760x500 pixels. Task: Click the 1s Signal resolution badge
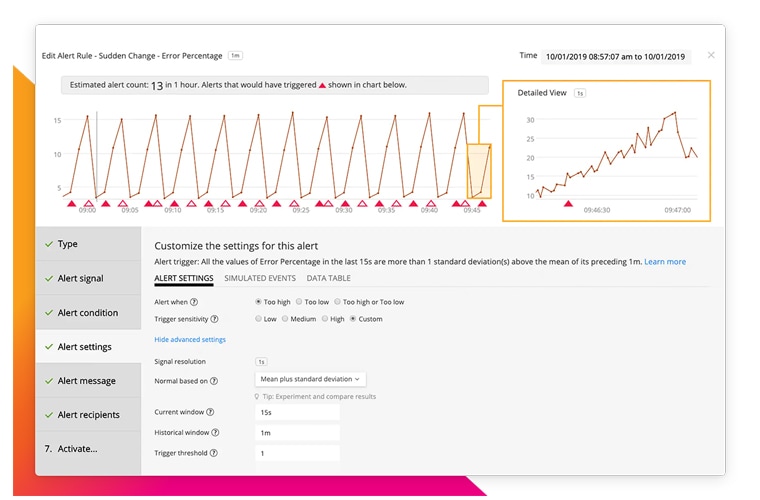[261, 362]
